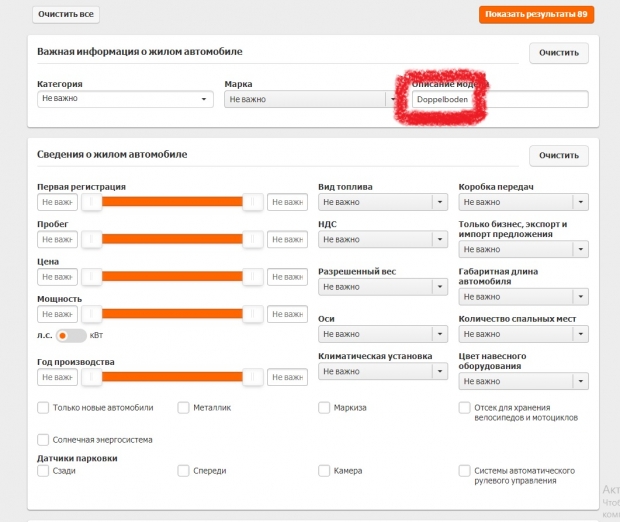Click right handle of the Пробег slider
620x522 pixels.
(x=254, y=240)
